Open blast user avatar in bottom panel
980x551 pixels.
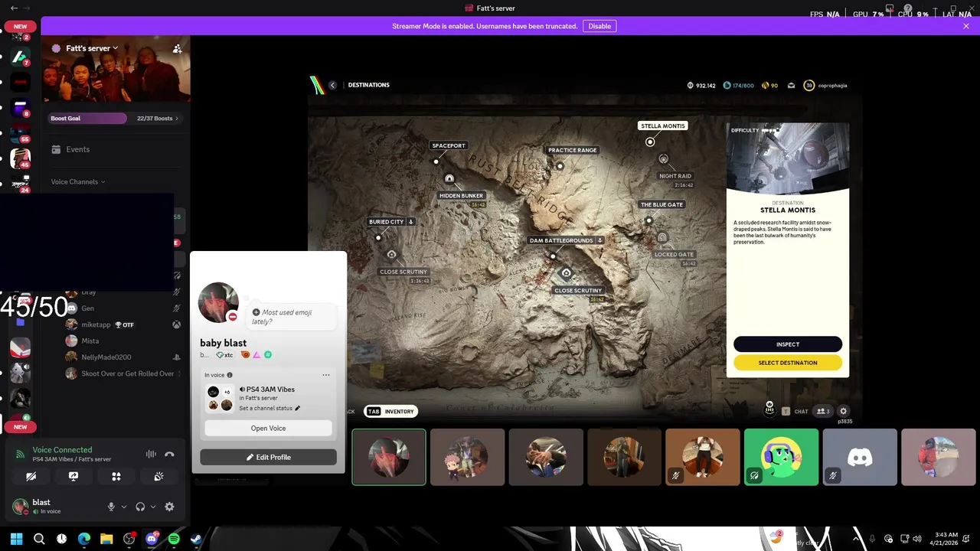point(20,506)
